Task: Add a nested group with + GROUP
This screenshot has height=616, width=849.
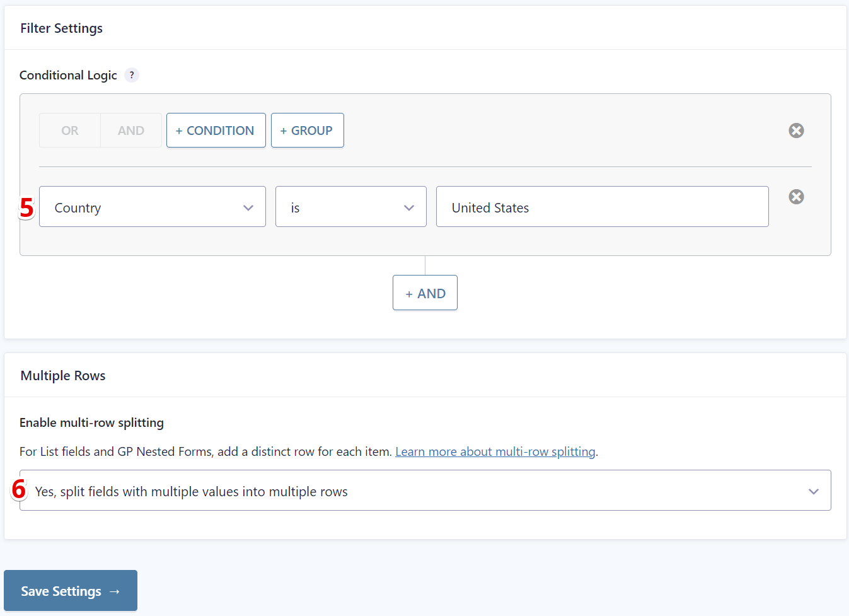Action: (308, 131)
